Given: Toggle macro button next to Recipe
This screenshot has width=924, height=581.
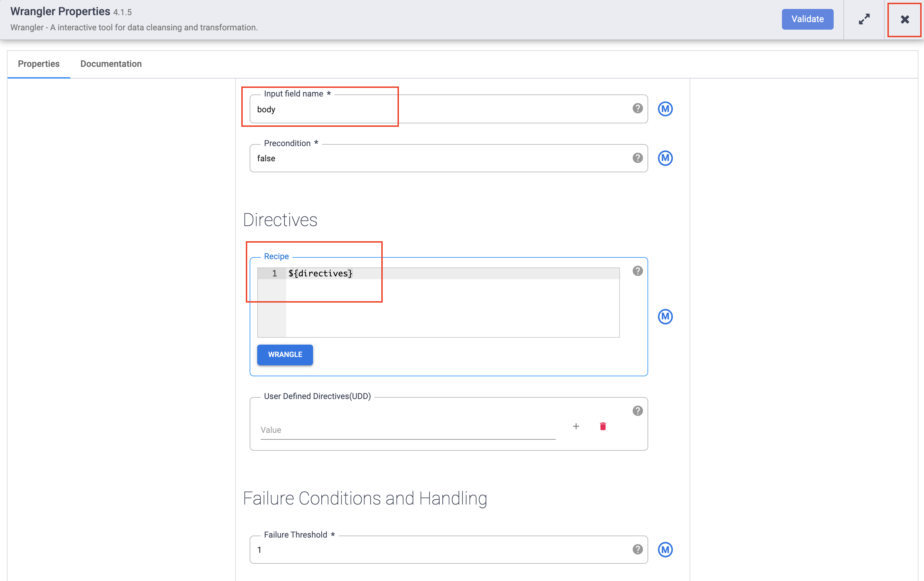Looking at the screenshot, I should [x=665, y=316].
